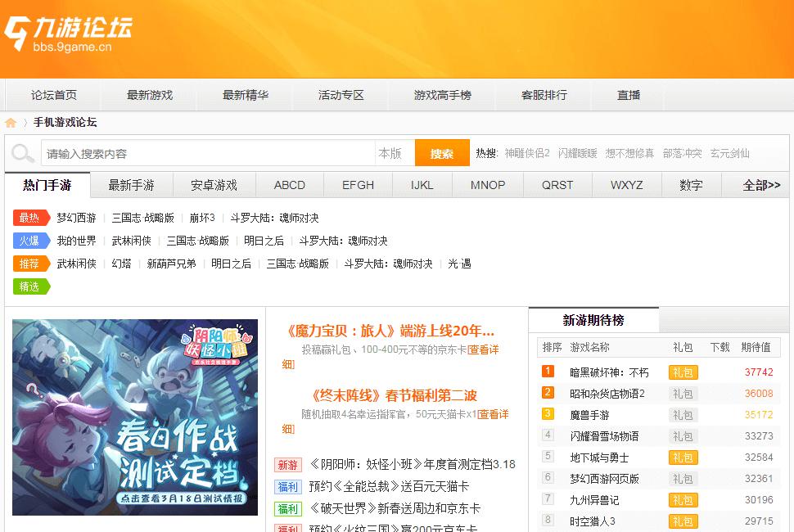The image size is (794, 532).
Task: Open 最新精华 navigation item
Action: (245, 95)
